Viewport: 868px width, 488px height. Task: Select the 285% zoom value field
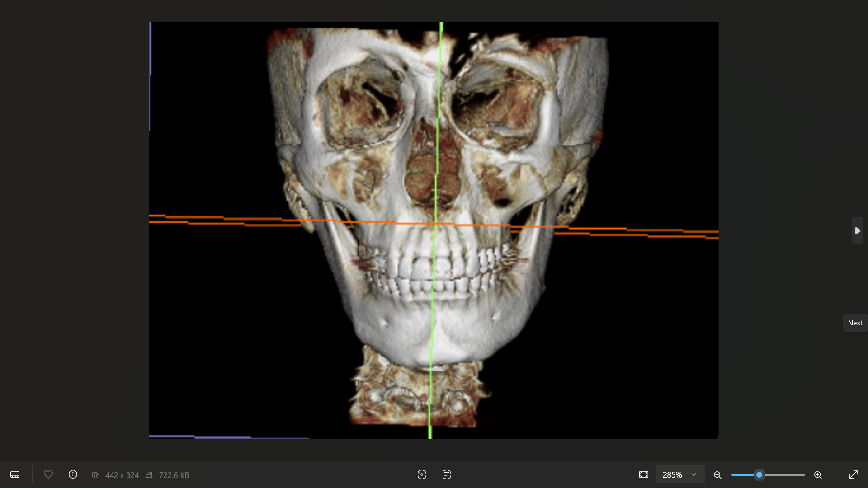pyautogui.click(x=674, y=474)
